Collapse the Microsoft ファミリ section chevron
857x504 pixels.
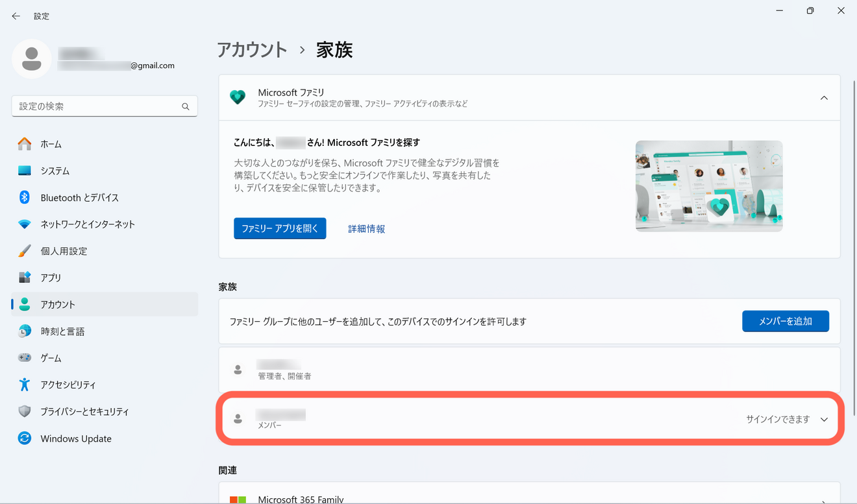pyautogui.click(x=824, y=98)
